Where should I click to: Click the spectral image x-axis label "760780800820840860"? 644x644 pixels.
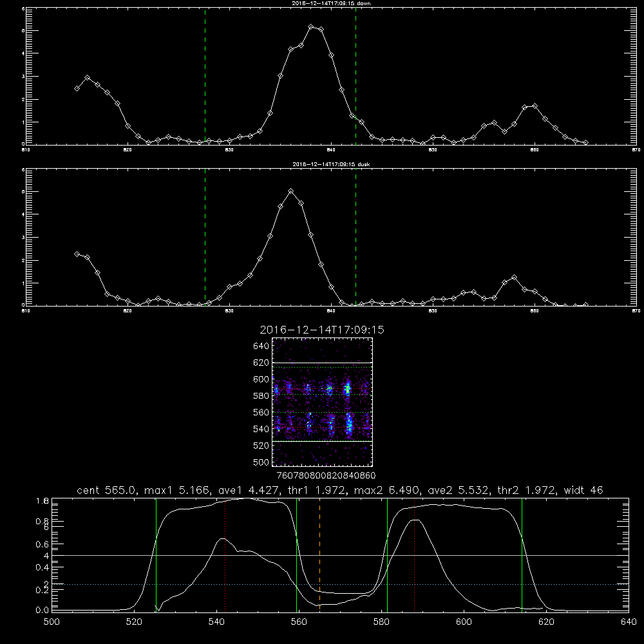pos(326,475)
